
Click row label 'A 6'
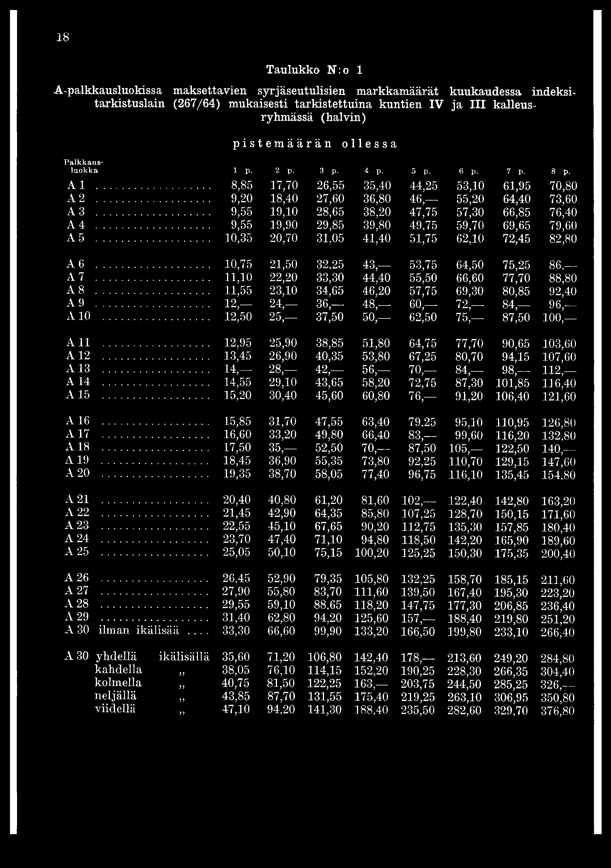75,264
